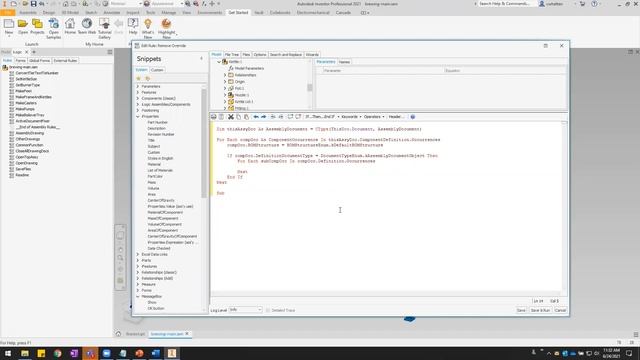This screenshot has height=360, width=640.
Task: Expand the Parameters snippet category
Action: pos(138,87)
